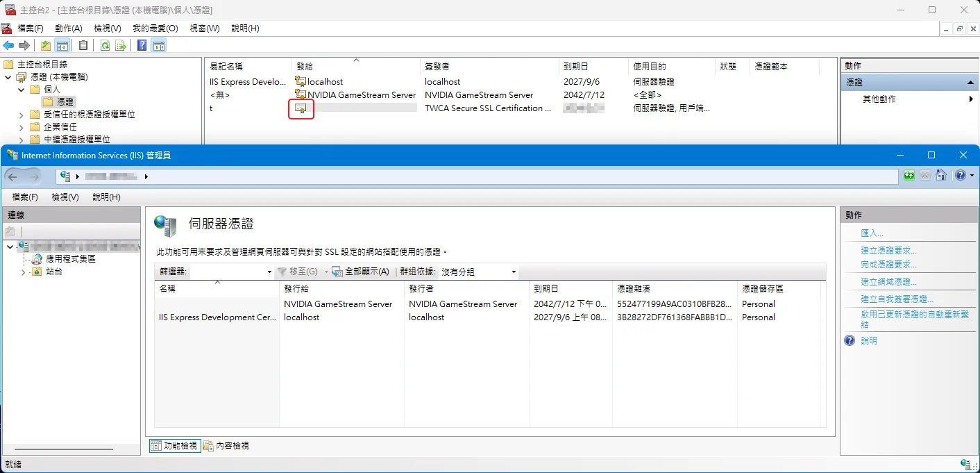Toggle the console tree pane visibility
This screenshot has width=980, height=473.
tap(62, 45)
